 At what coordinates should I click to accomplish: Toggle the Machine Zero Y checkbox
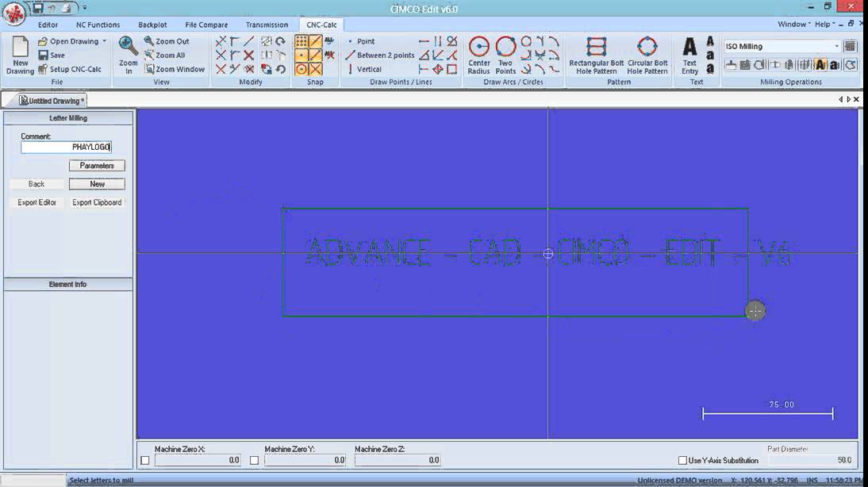point(254,460)
